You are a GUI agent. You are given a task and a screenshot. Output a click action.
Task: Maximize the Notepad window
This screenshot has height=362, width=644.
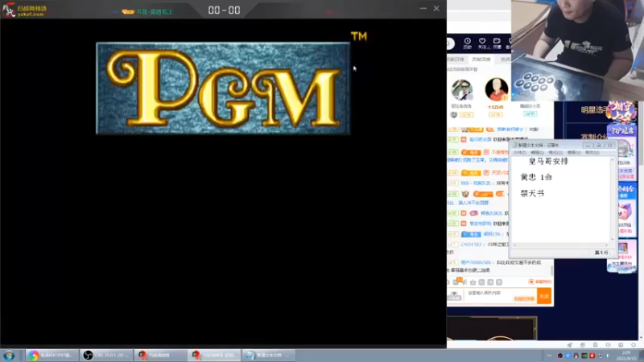pos(599,146)
